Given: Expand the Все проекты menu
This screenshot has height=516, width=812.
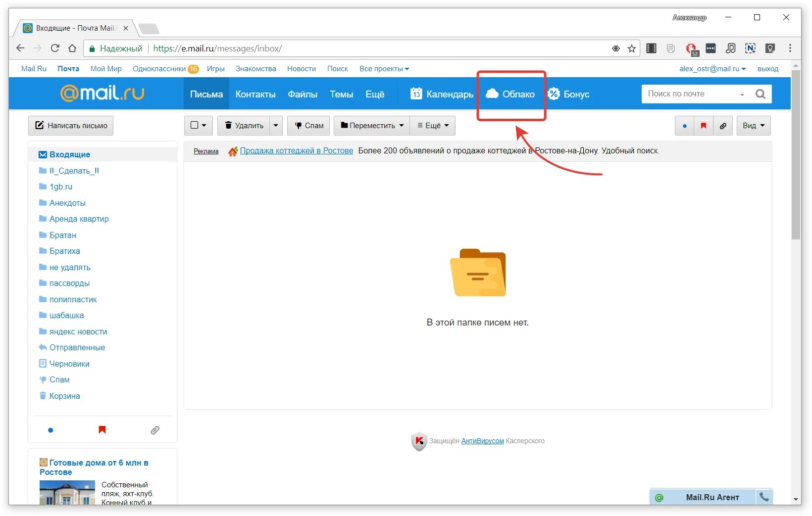Looking at the screenshot, I should [x=384, y=69].
